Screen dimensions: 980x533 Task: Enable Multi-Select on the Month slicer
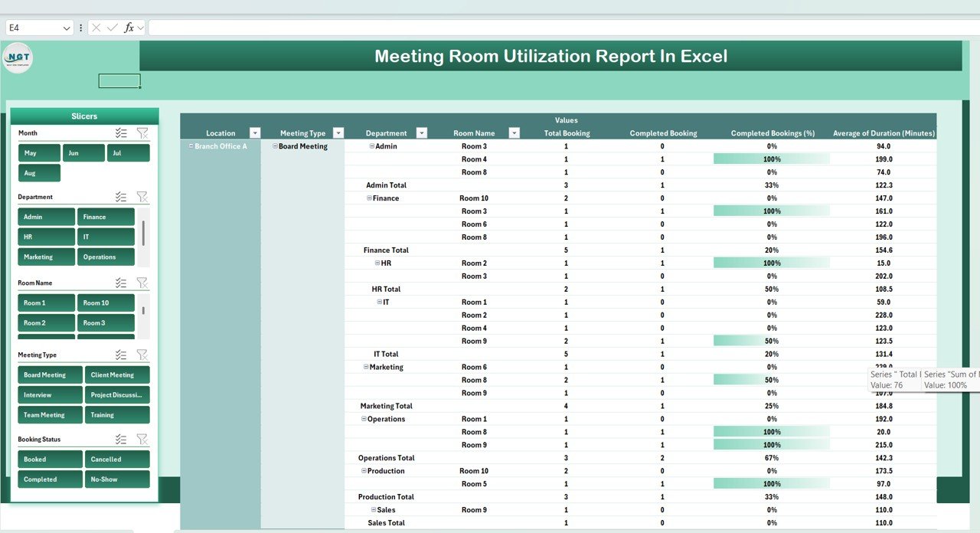coord(120,132)
